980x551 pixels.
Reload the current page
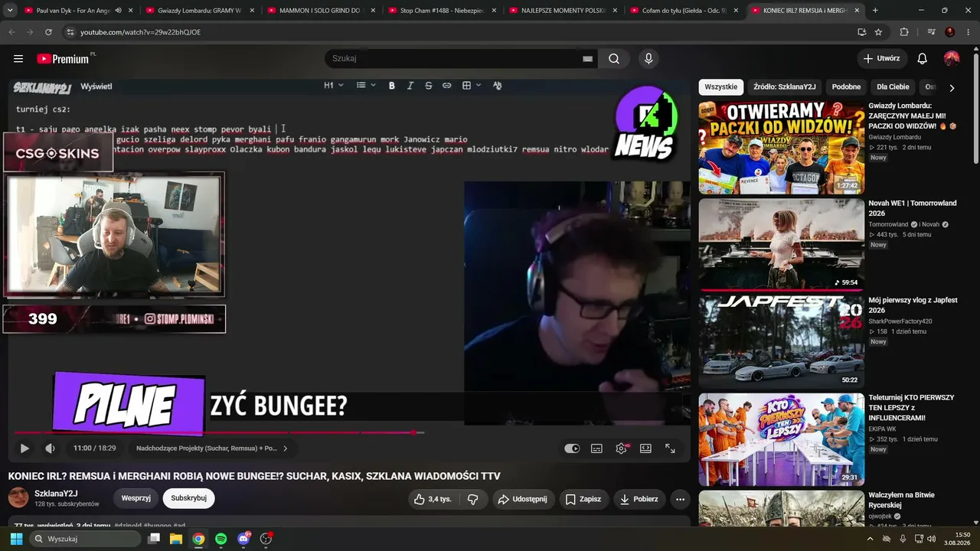[48, 32]
